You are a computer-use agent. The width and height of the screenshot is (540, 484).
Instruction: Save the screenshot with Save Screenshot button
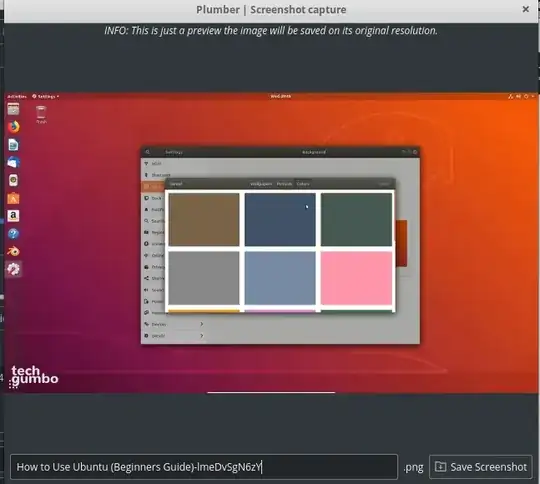[481, 467]
